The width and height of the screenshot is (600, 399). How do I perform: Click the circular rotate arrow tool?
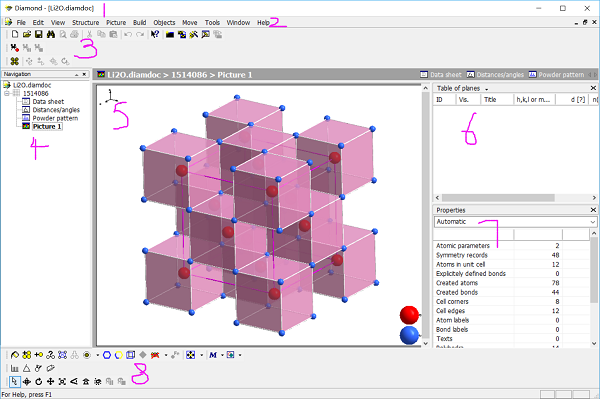[x=38, y=381]
